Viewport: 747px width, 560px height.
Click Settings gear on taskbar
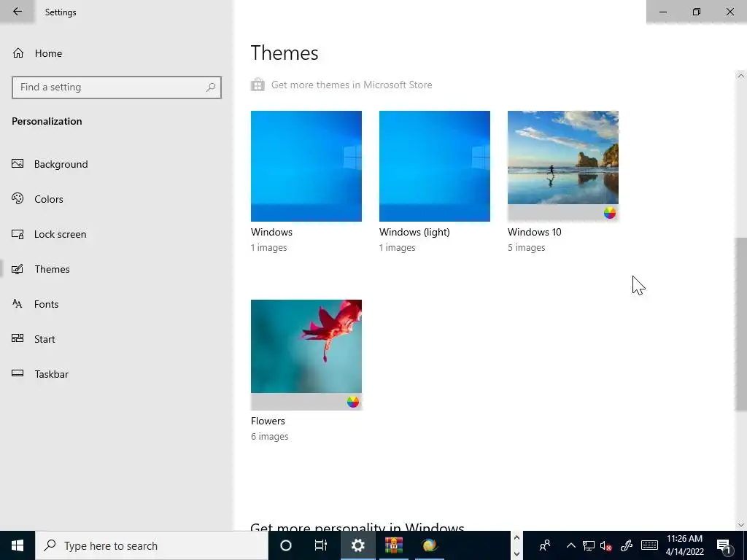click(x=357, y=545)
